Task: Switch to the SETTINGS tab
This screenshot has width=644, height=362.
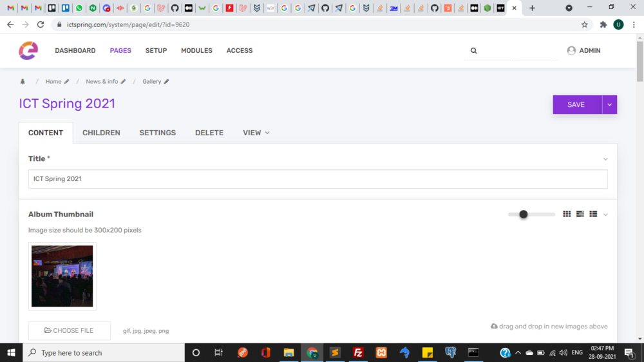Action: 157,133
